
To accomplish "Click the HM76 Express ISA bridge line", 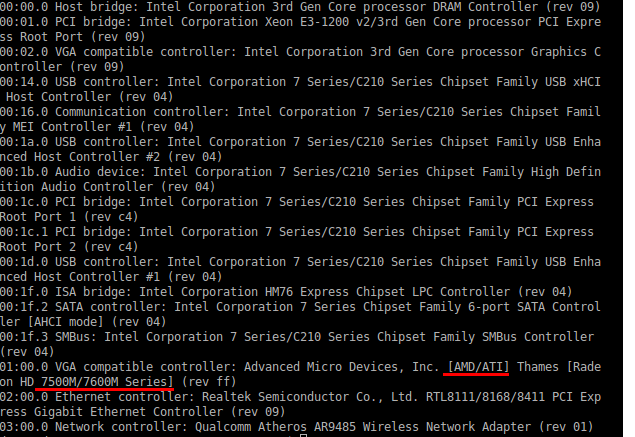I will (x=286, y=292).
